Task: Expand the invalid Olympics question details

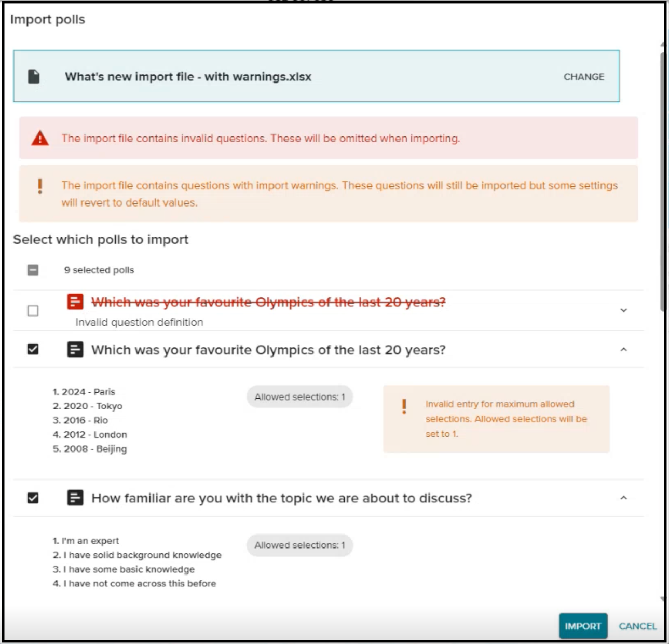Action: (624, 310)
